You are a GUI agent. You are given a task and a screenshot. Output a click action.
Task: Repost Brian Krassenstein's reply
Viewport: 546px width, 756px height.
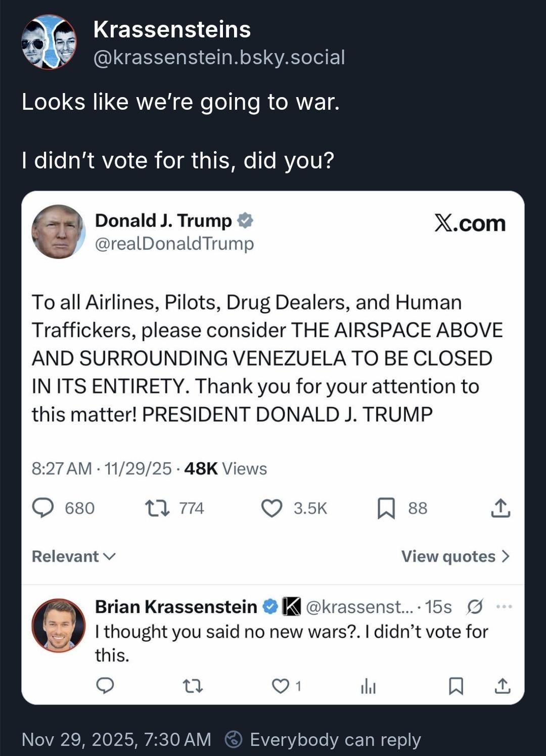click(192, 686)
